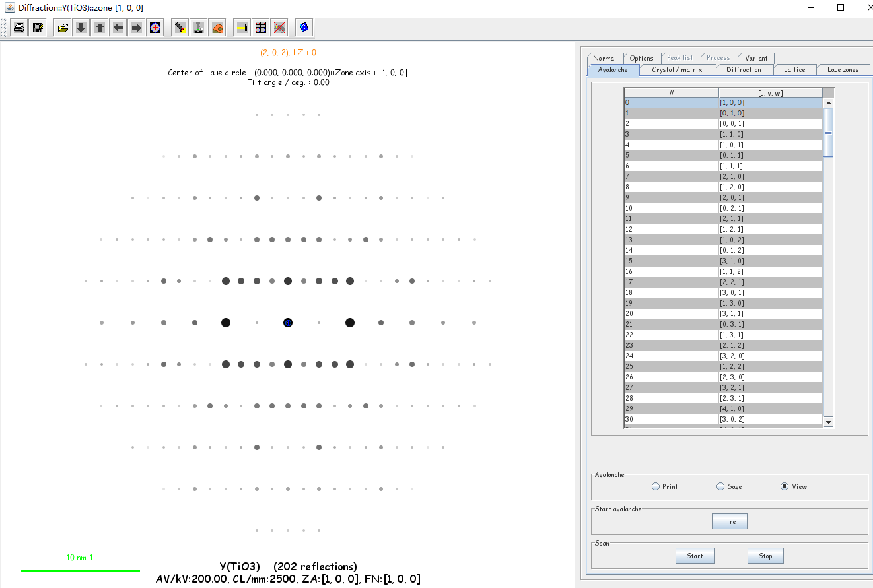Select zone axis row [3, 1, 0]
This screenshot has width=873, height=588.
(724, 261)
